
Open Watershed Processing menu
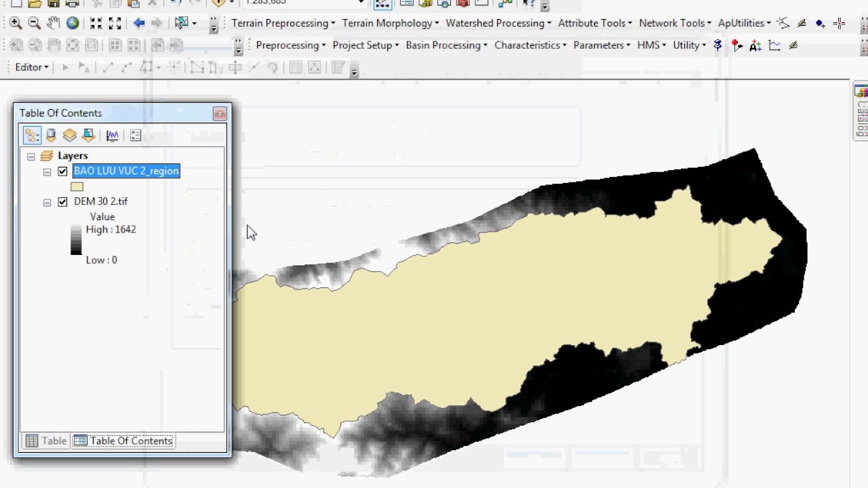point(498,23)
